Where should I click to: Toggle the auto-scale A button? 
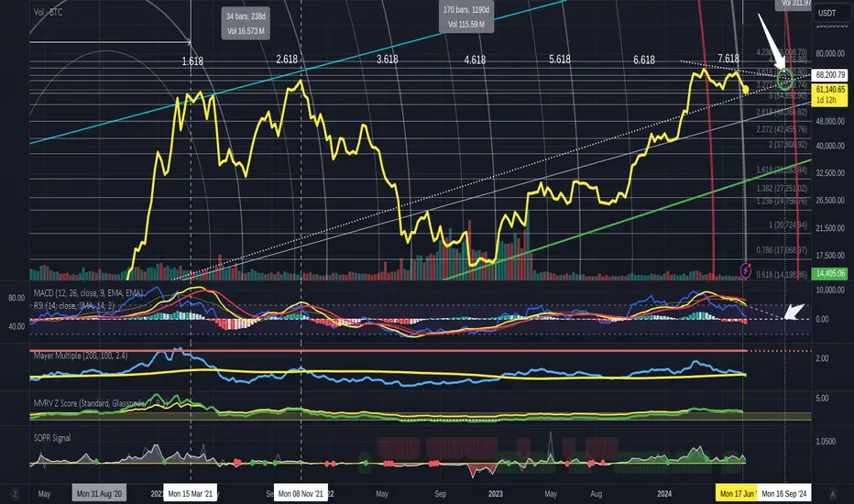click(832, 494)
